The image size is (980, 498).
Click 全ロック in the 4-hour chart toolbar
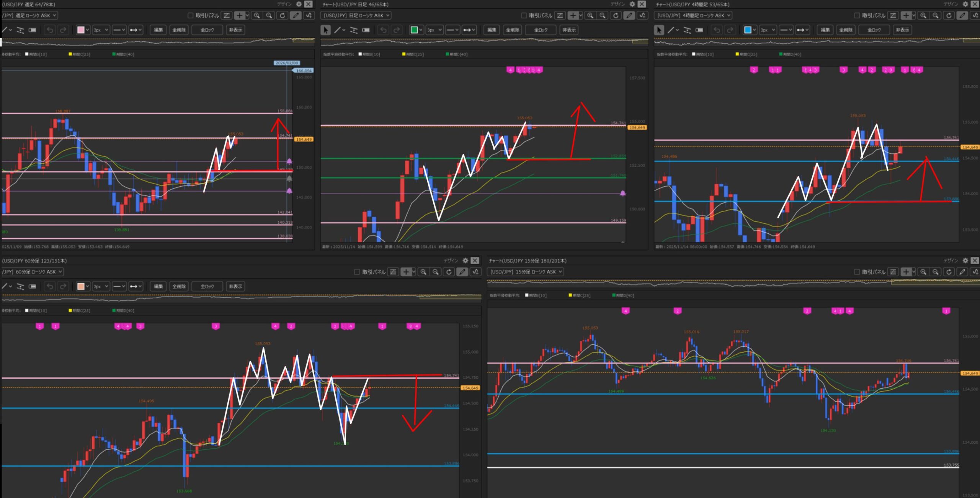tap(874, 30)
